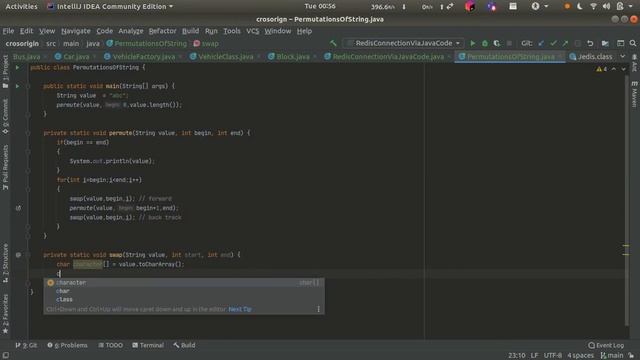This screenshot has width=640, height=360.
Task: Open the Favorites tool window
Action: 5,313
